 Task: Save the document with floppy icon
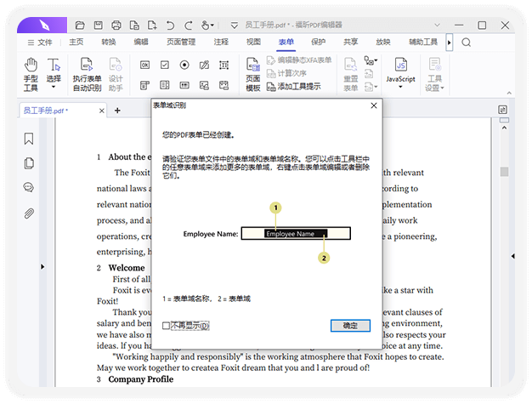click(x=98, y=26)
